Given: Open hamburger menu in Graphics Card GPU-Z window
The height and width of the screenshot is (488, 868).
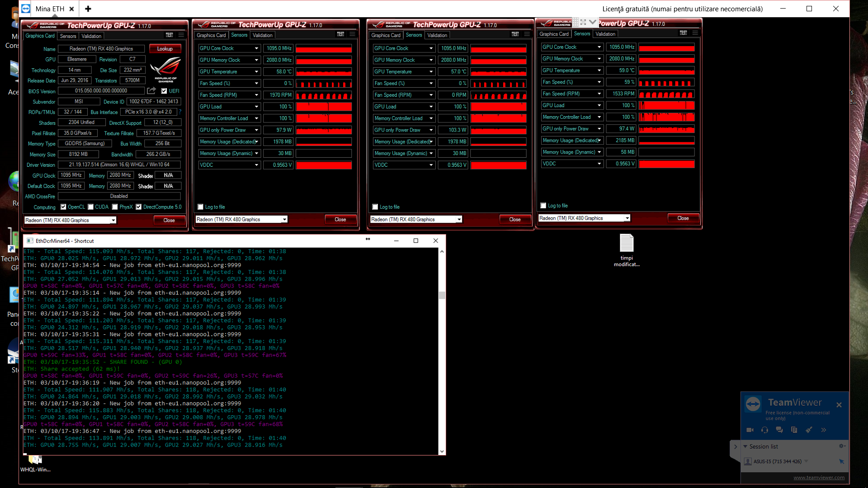Looking at the screenshot, I should tap(181, 35).
